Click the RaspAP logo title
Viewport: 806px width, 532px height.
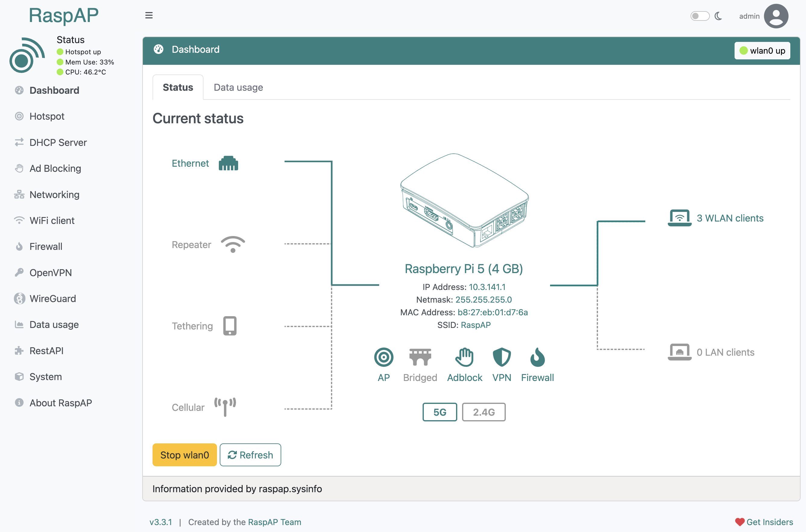point(64,16)
